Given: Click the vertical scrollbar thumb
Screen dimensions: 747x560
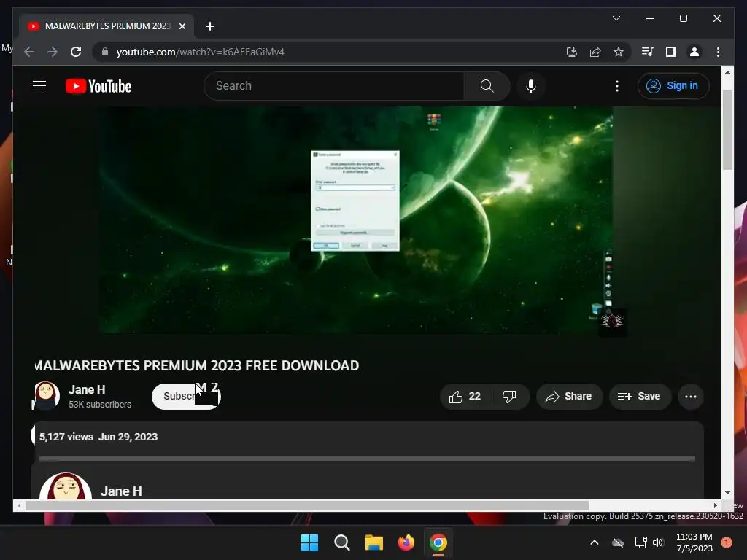Looking at the screenshot, I should [x=727, y=130].
